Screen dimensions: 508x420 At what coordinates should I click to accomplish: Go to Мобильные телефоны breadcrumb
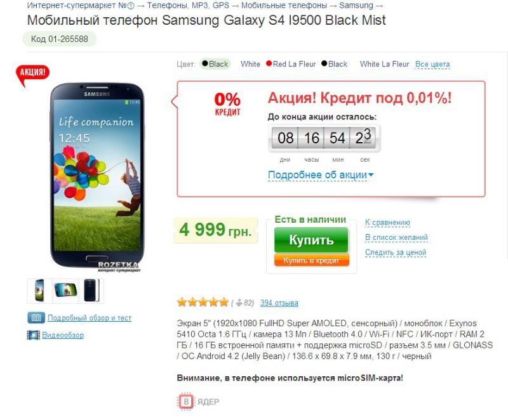tap(284, 5)
